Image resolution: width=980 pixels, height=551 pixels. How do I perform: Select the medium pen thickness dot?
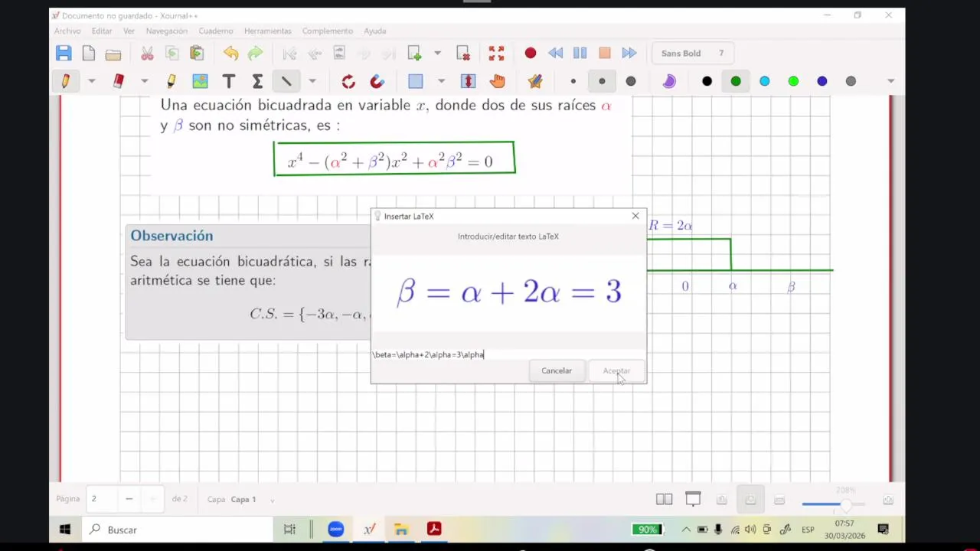(602, 81)
